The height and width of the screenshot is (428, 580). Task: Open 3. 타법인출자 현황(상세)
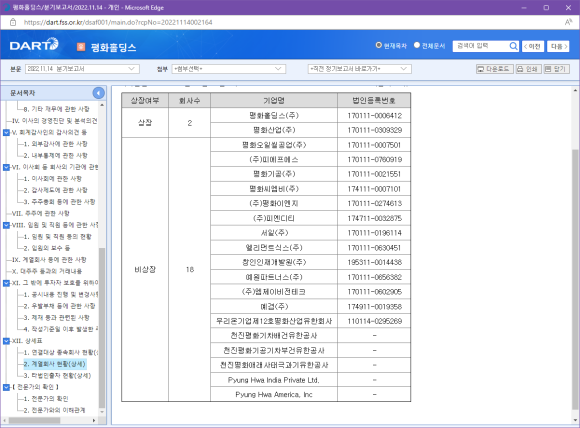tap(57, 375)
